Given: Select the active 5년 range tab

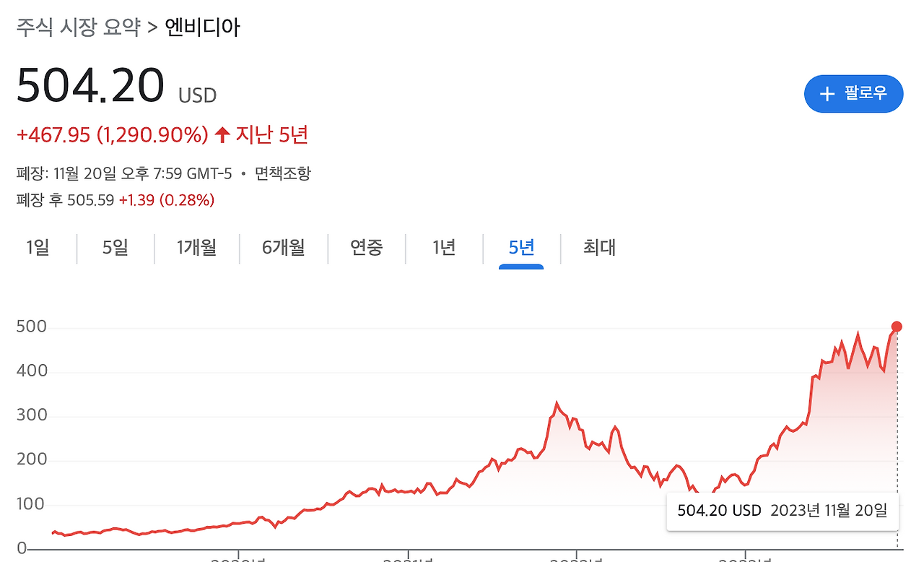Looking at the screenshot, I should 521,248.
